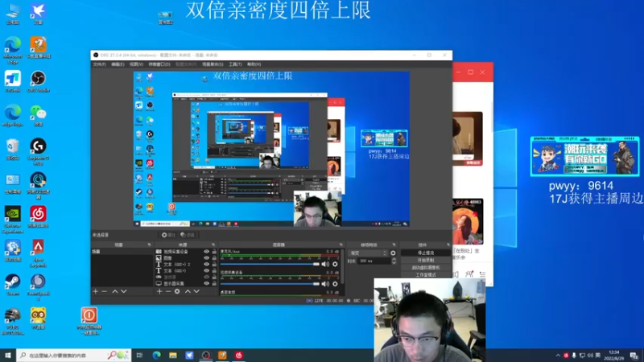
Task: Mute the video capture device audio
Action: click(325, 284)
